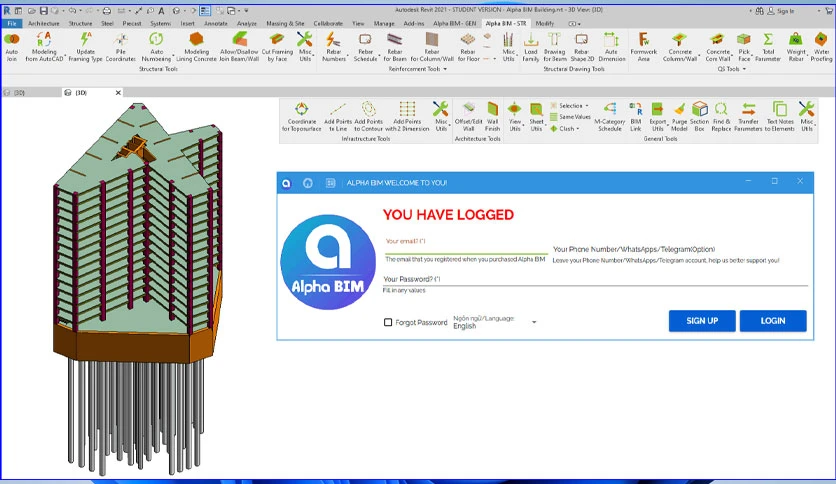The width and height of the screenshot is (836, 484).
Task: Select the Rebar for Column/Wall tool
Action: 432,46
